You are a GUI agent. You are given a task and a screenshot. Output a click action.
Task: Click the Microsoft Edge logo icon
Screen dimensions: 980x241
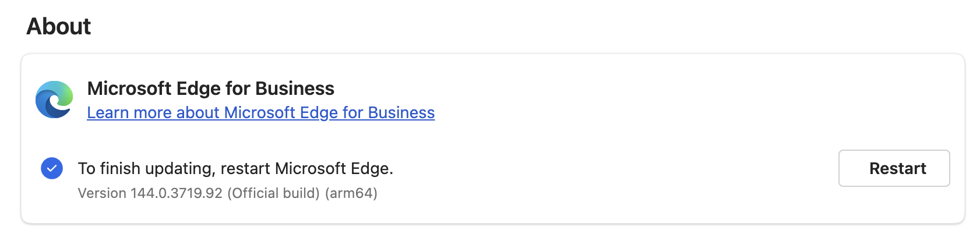(x=54, y=100)
